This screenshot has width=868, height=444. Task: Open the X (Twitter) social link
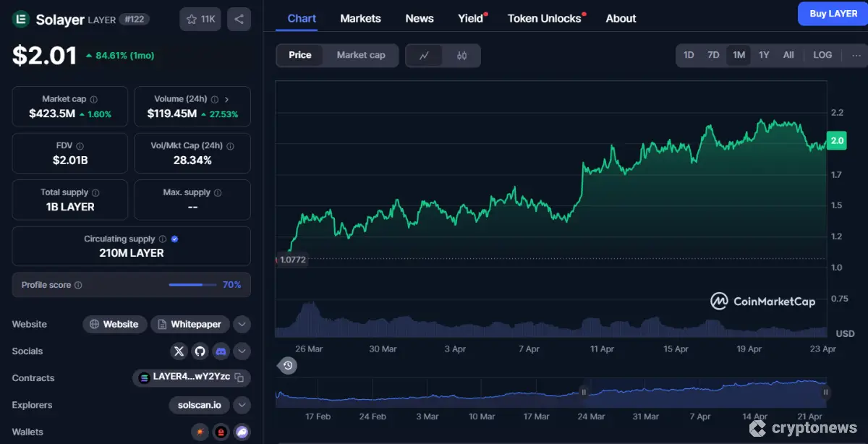coord(179,351)
